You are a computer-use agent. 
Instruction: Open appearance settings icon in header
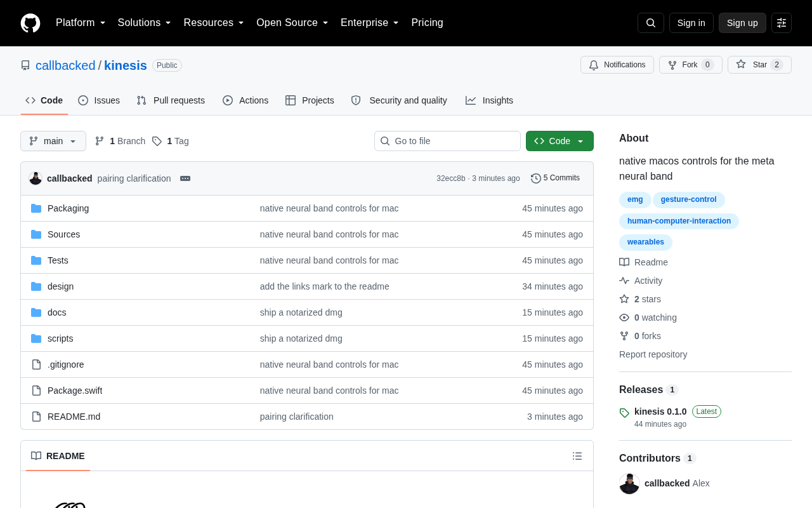click(782, 23)
